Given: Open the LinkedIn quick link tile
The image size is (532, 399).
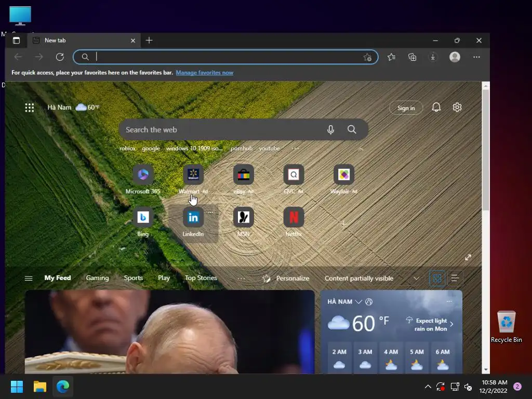Looking at the screenshot, I should 193,222.
